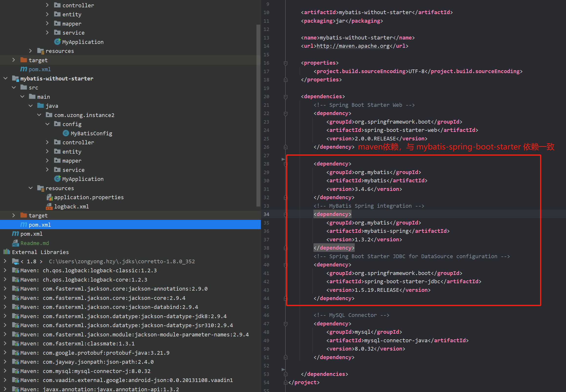Click the External Libraries icon
Screen dimensions: 566x392
7,252
